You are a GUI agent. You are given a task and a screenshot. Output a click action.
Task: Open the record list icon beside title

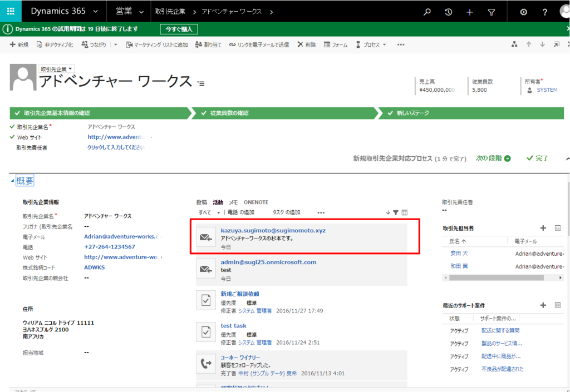201,83
